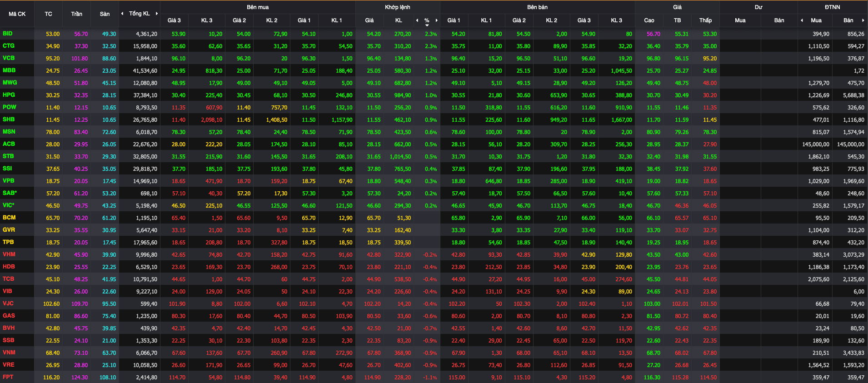The height and width of the screenshot is (383, 868).
Task: Click the % column header in Khớp lệnh
Action: click(427, 20)
